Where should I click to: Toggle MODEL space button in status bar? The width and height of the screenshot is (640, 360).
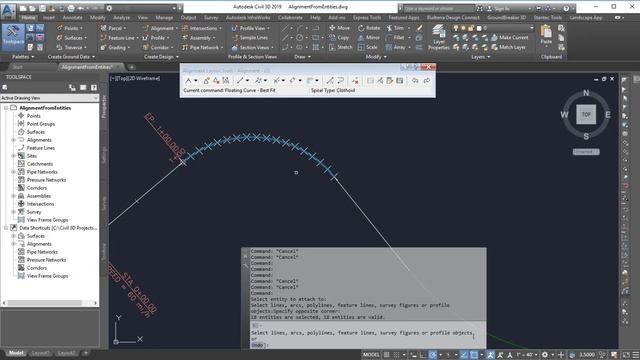pos(371,355)
